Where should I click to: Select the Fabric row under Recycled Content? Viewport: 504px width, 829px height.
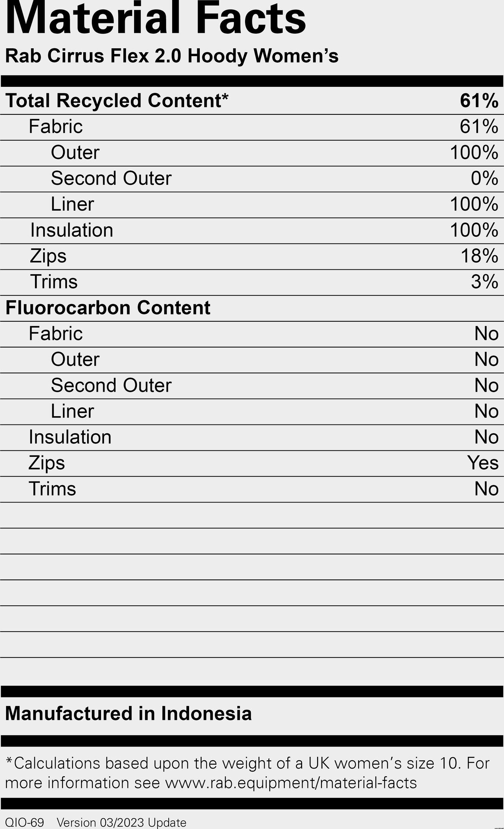pos(252,127)
